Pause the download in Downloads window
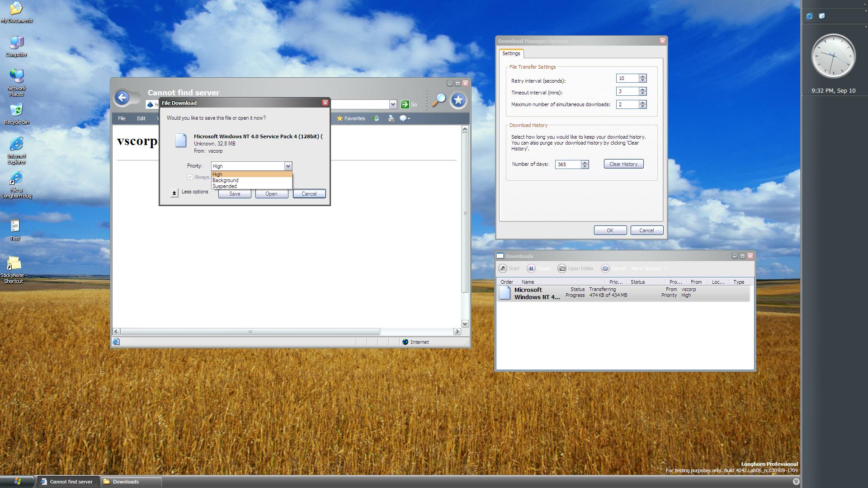The width and height of the screenshot is (868, 488). [x=532, y=268]
